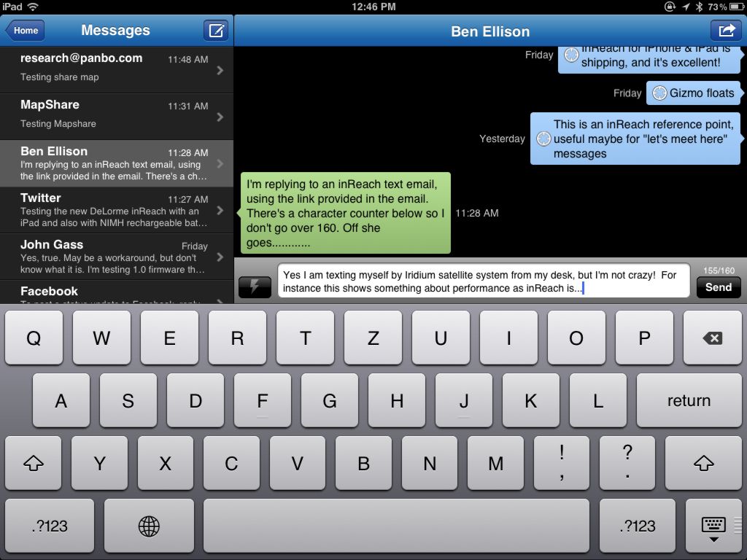
Task: Tap the I key
Action: pos(508,338)
